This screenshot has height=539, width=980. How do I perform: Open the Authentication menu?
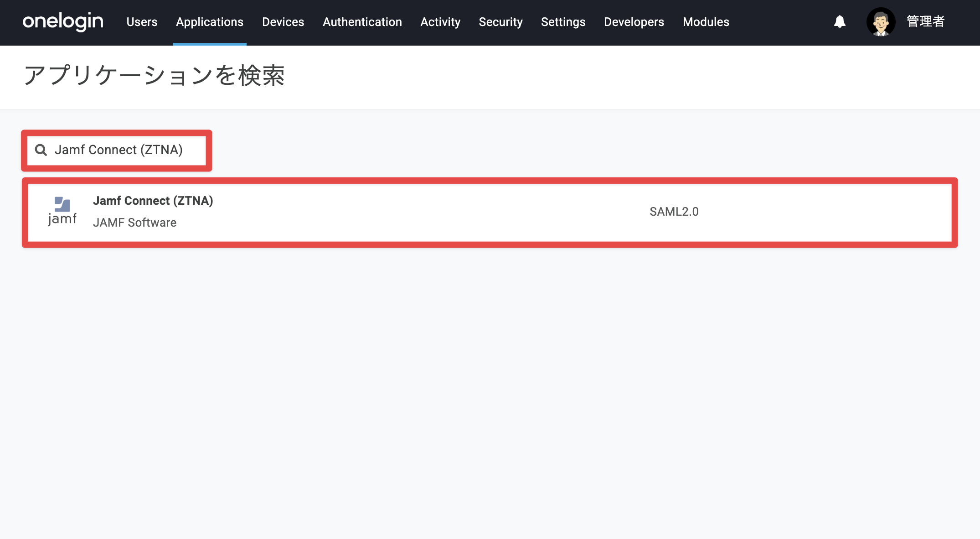pyautogui.click(x=362, y=22)
